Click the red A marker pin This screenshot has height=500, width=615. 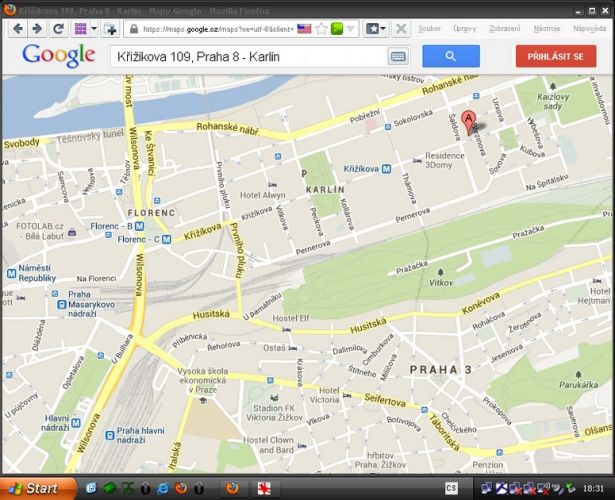pos(468,121)
